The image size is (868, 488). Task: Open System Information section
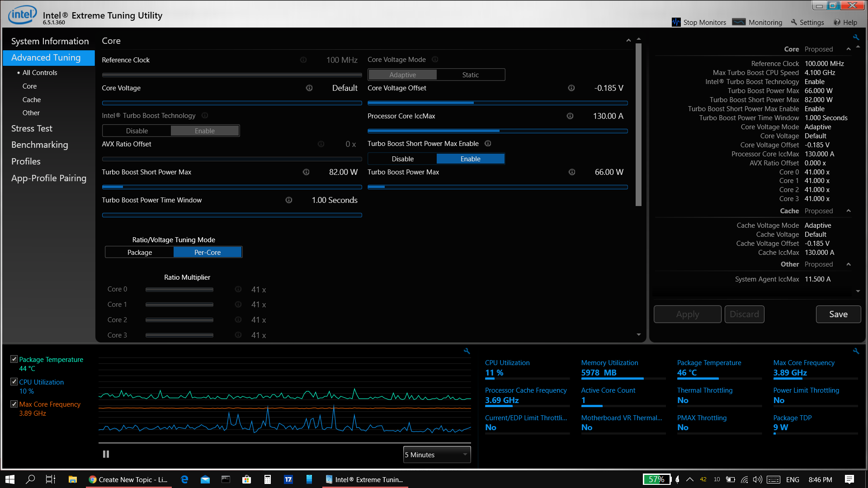click(x=50, y=41)
